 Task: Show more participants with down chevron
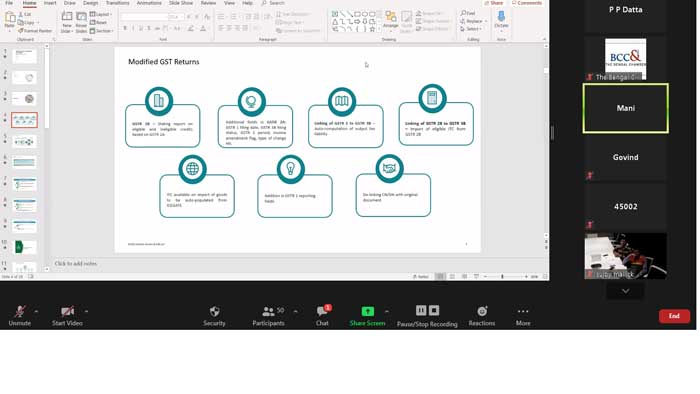(625, 291)
